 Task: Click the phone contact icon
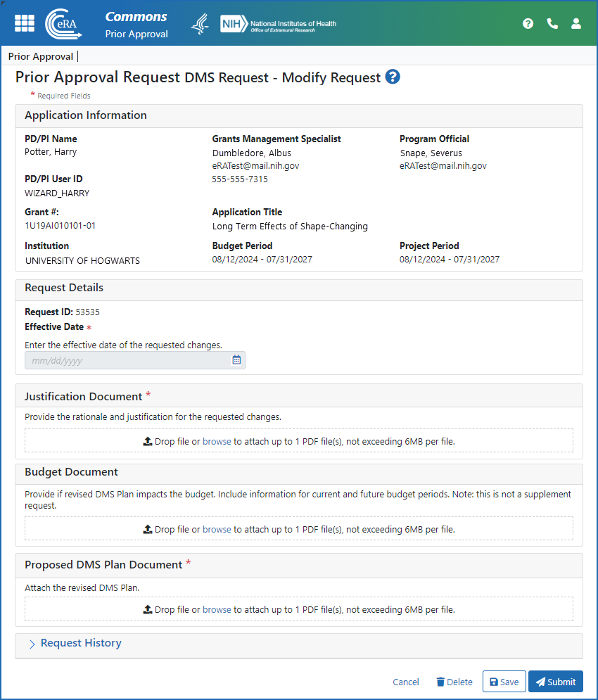coord(552,23)
